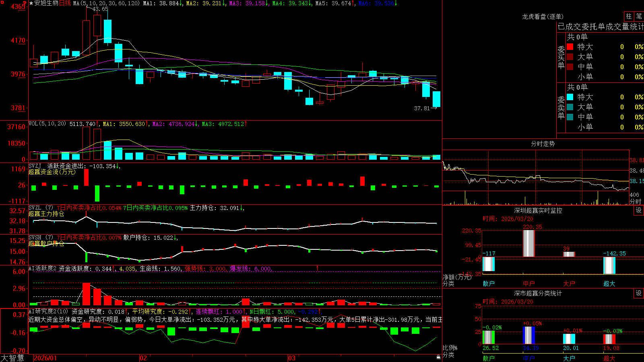Viewport: 644px width, 362px height.
Task: Click the 超赢主力持仓 label
Action: pyautogui.click(x=46, y=214)
